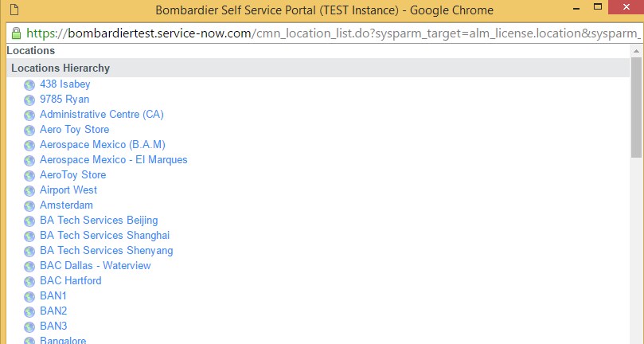The width and height of the screenshot is (644, 344).
Task: Click the globe icon beside 438 Isabey
Action: click(29, 85)
